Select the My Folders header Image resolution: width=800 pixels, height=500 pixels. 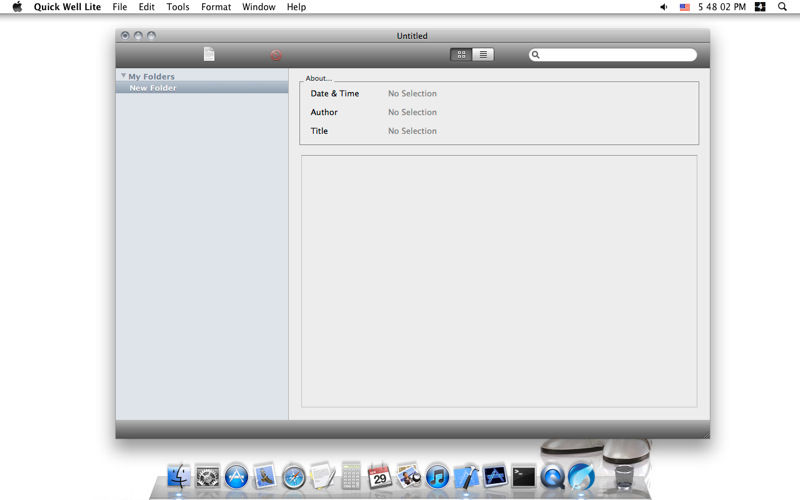click(x=151, y=76)
